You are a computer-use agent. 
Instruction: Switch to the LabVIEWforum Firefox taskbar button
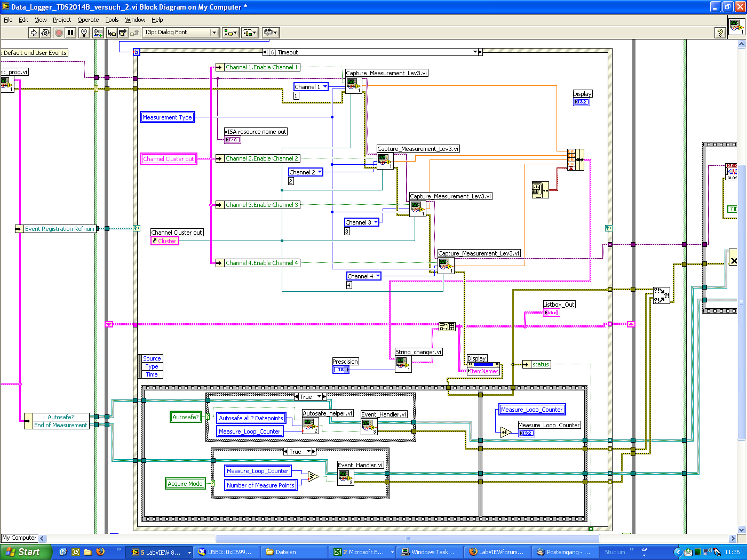point(497,552)
